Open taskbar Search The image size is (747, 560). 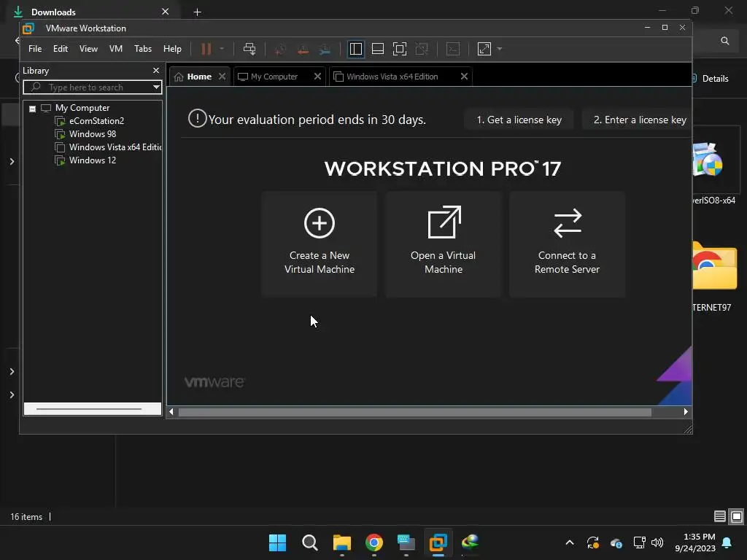(x=309, y=542)
